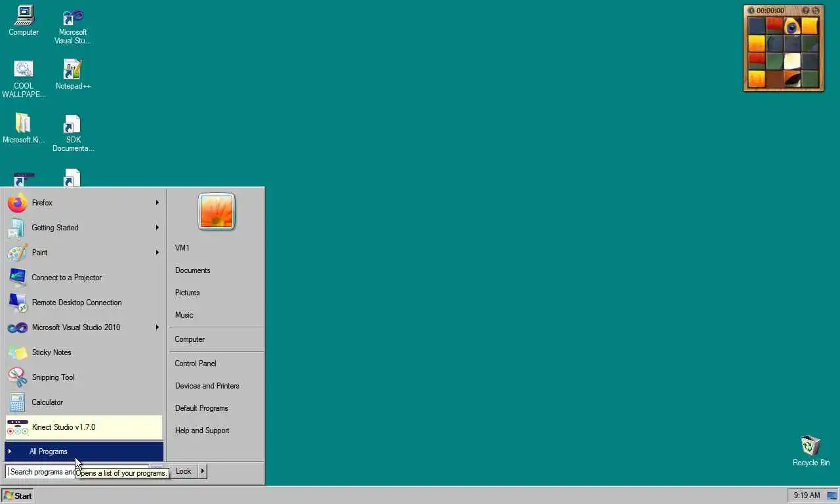840x504 pixels.
Task: Click the puzzle tile showing the toucan eye
Action: [x=792, y=26]
